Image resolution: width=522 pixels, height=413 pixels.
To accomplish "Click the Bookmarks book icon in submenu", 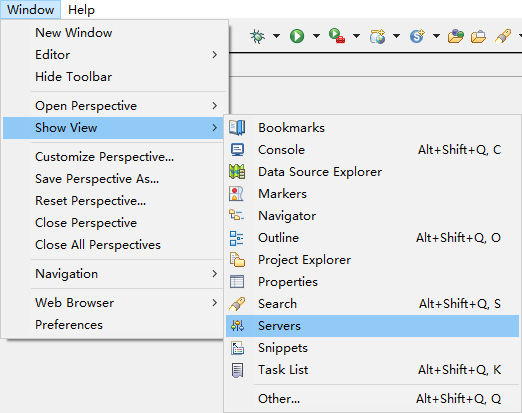I will [x=237, y=128].
